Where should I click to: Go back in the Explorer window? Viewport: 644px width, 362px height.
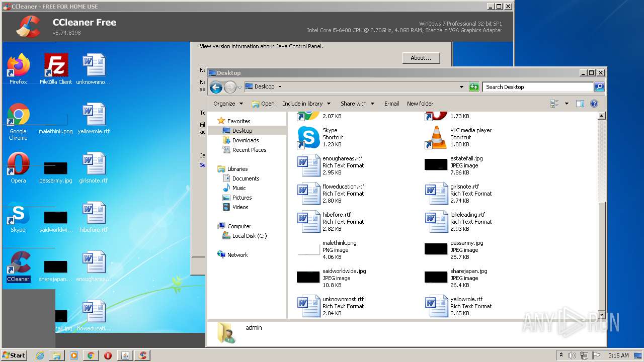point(216,87)
